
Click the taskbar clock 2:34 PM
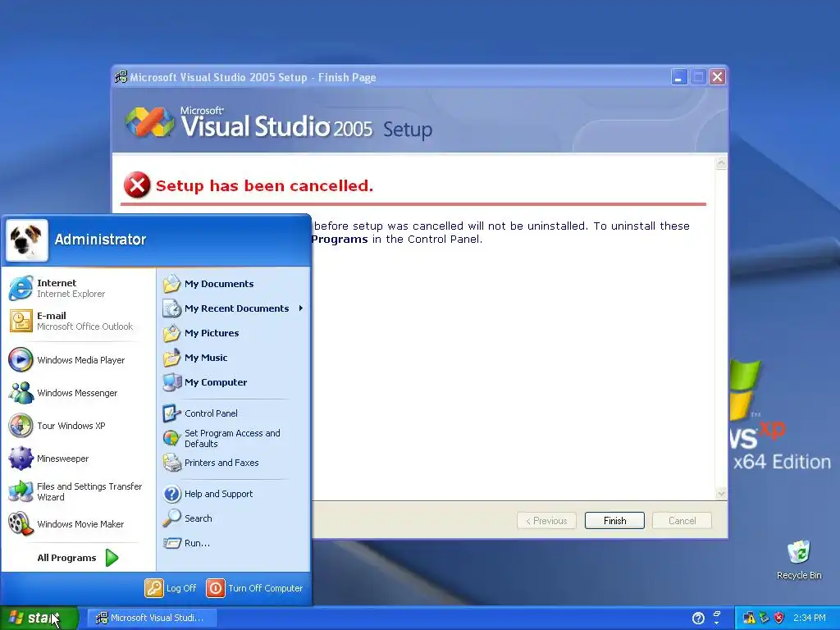pos(810,619)
